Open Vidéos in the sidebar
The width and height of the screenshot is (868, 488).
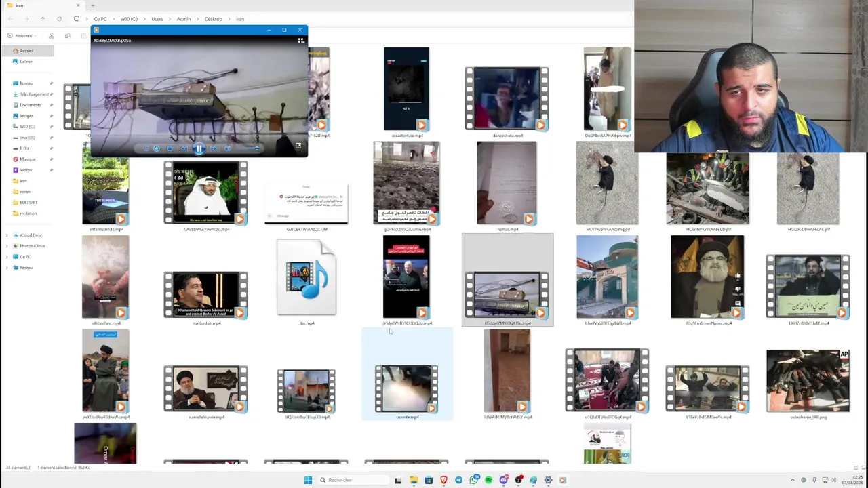pos(27,170)
